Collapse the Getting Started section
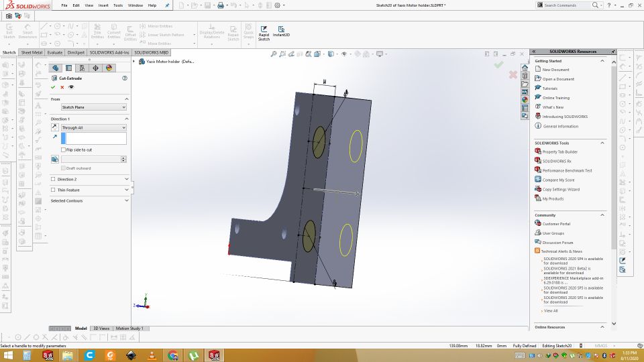 [602, 61]
